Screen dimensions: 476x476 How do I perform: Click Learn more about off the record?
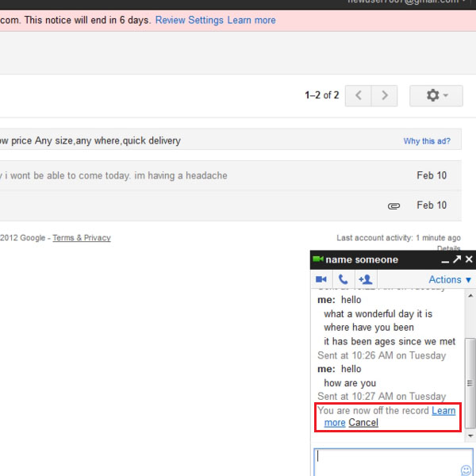pyautogui.click(x=443, y=411)
